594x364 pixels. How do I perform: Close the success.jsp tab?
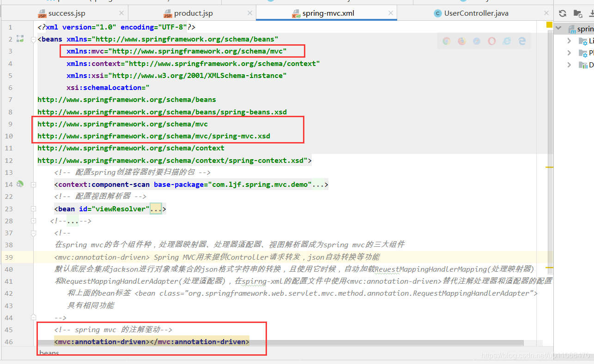pyautogui.click(x=121, y=13)
